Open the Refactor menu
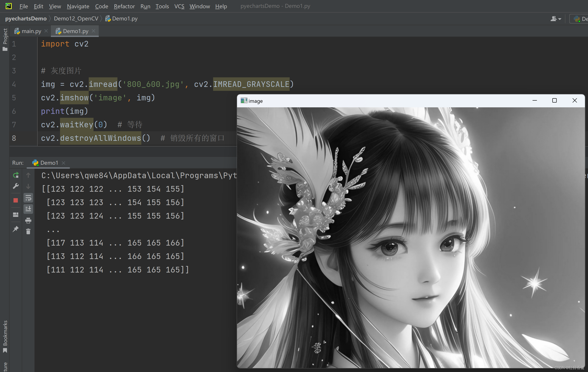This screenshot has height=372, width=588. coord(124,6)
